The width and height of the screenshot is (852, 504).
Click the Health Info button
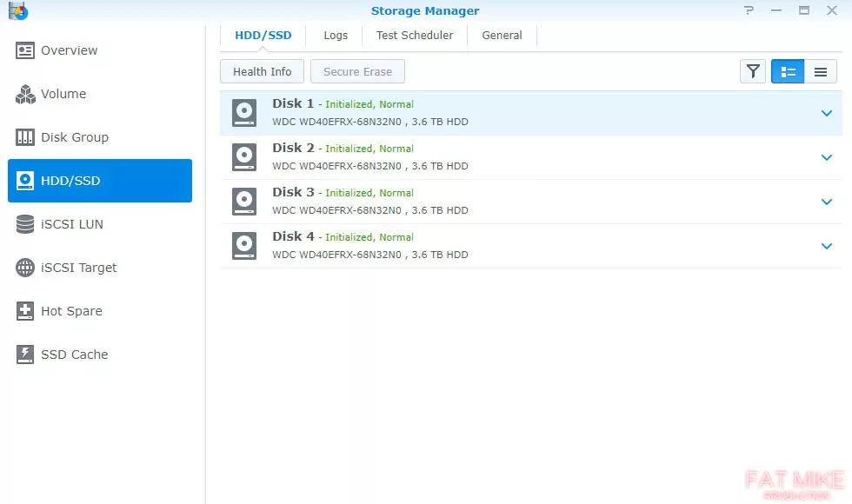(262, 71)
